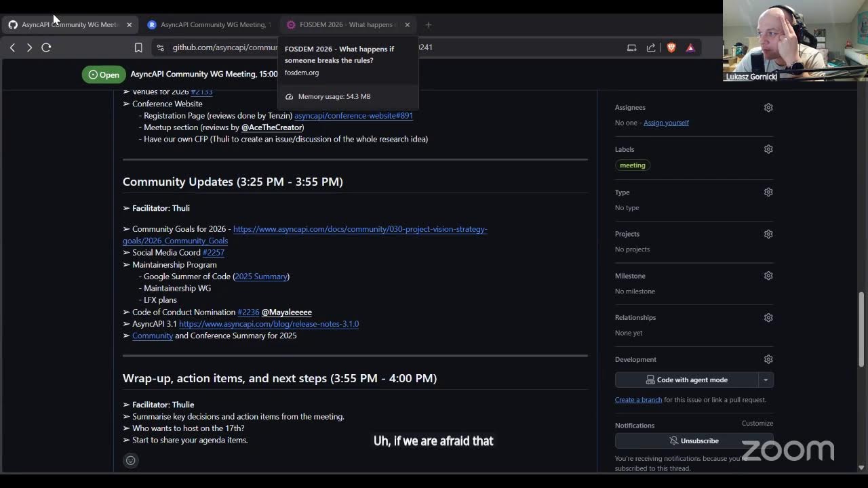
Task: Open Code of Conduct Nomination #2236
Action: pyautogui.click(x=248, y=312)
